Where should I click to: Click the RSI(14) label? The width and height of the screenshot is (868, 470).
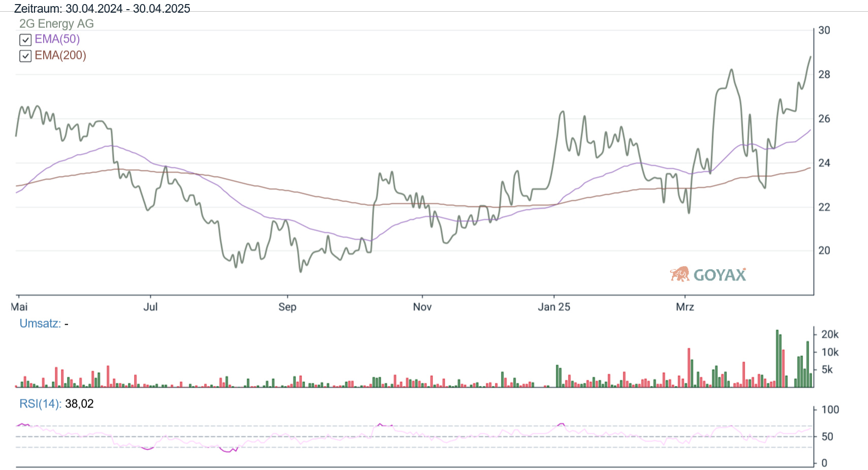41,404
